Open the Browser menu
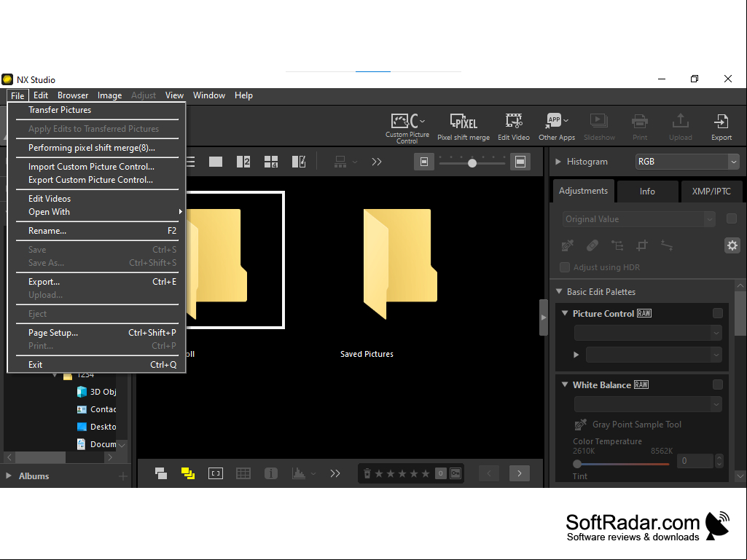Viewport: 747px width, 560px height. [x=73, y=95]
